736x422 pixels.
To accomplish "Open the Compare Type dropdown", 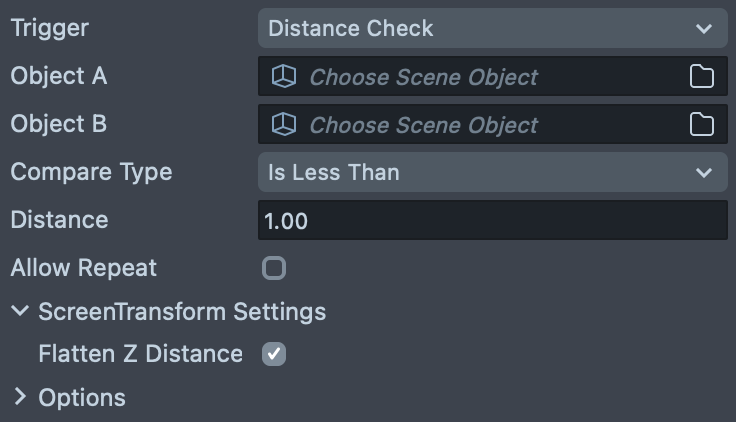I will coord(492,173).
